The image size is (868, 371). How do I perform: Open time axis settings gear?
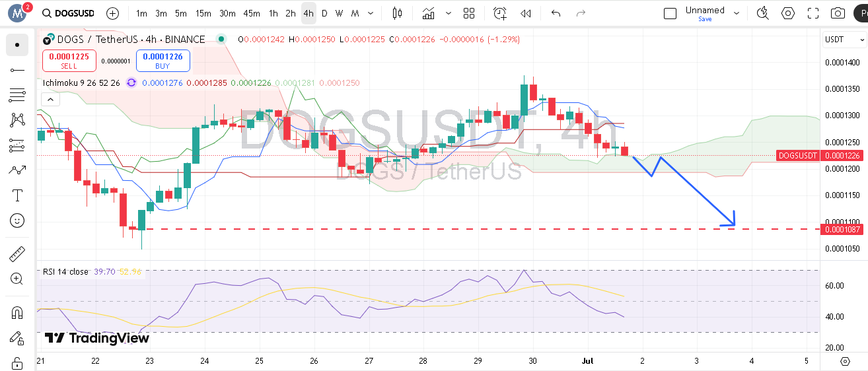[845, 361]
